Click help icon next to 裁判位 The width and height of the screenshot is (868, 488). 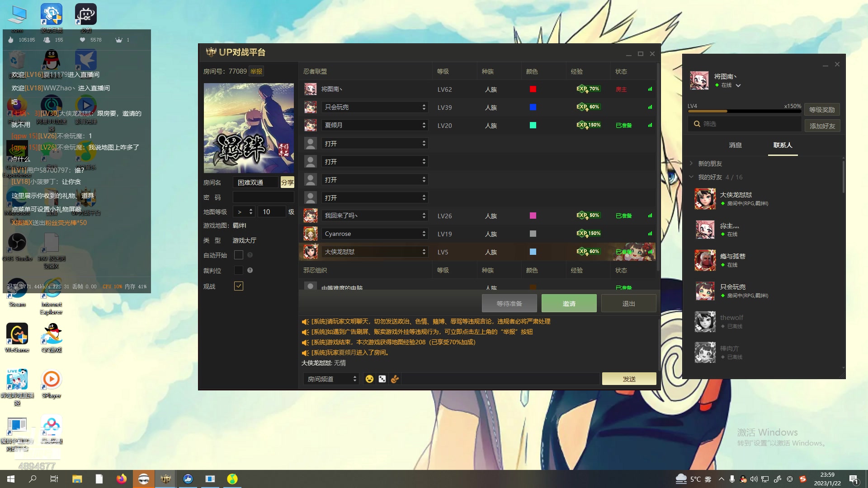[x=250, y=270]
